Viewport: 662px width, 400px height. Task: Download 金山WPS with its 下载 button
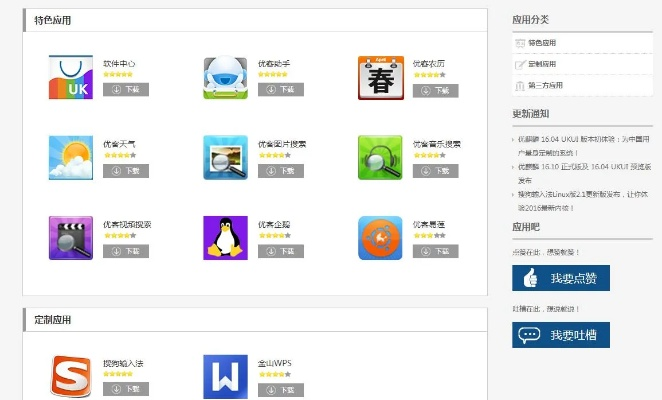[281, 390]
